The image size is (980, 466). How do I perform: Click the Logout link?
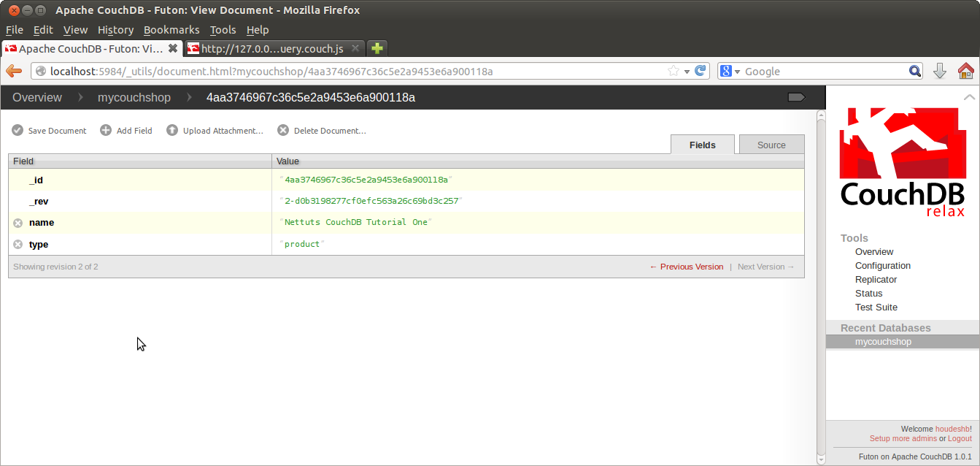[x=960, y=438]
